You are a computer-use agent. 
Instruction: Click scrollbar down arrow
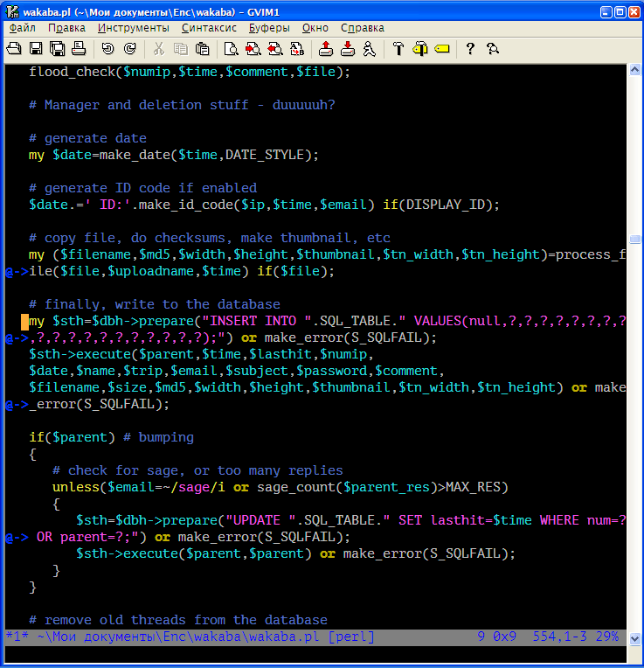[634, 638]
